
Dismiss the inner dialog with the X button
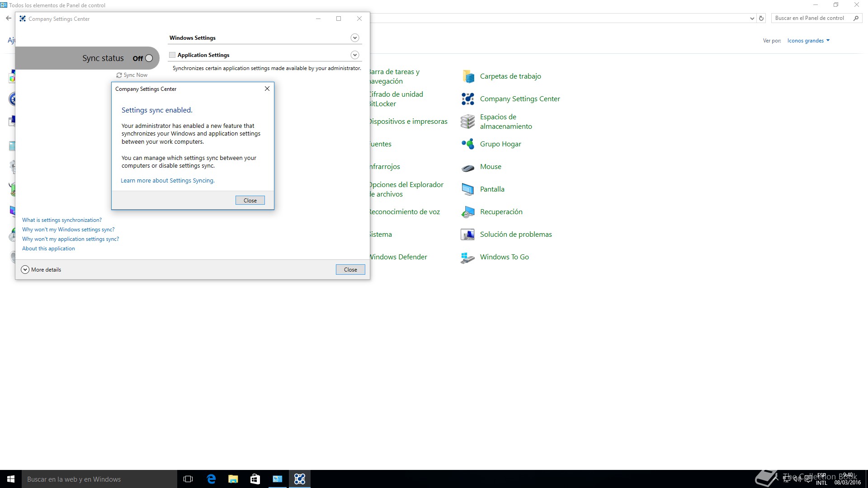click(x=267, y=89)
